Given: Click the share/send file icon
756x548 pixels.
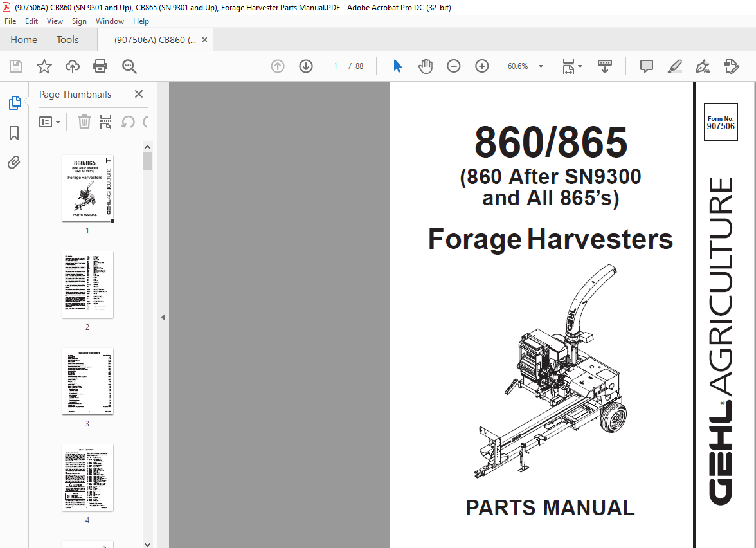Looking at the screenshot, I should click(x=732, y=66).
